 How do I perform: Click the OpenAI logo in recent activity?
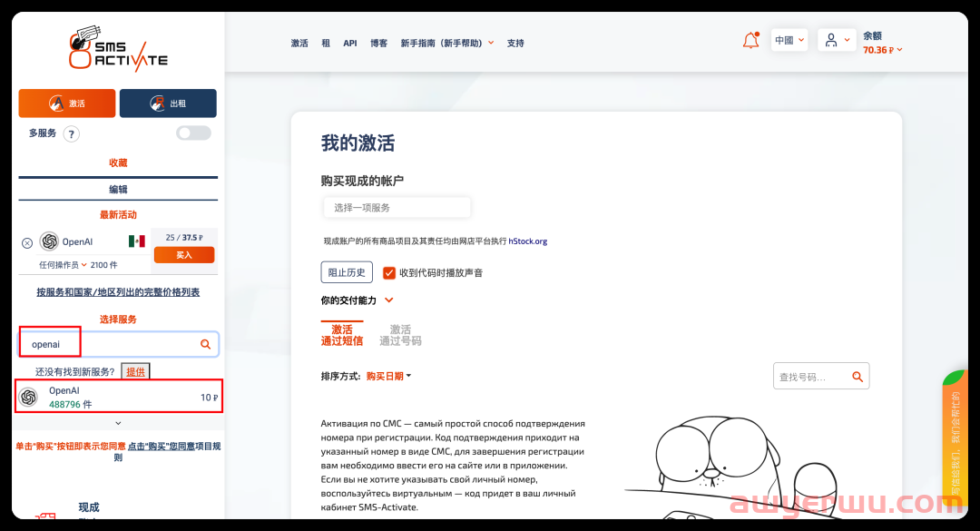point(49,241)
